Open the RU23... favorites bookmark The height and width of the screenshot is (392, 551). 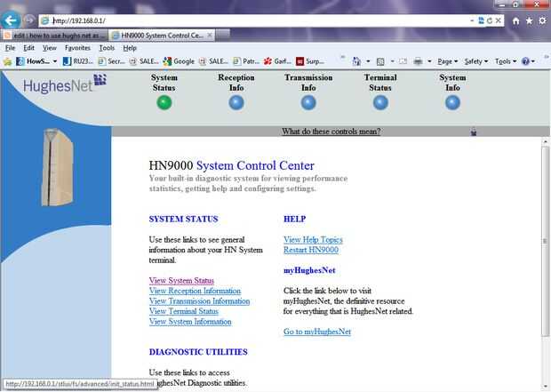pyautogui.click(x=78, y=61)
